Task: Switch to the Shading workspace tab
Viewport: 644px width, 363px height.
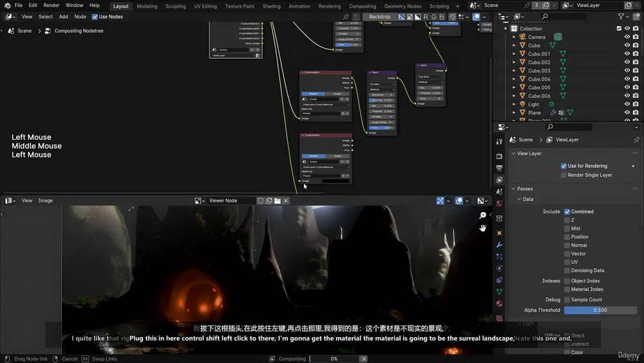Action: [x=272, y=6]
